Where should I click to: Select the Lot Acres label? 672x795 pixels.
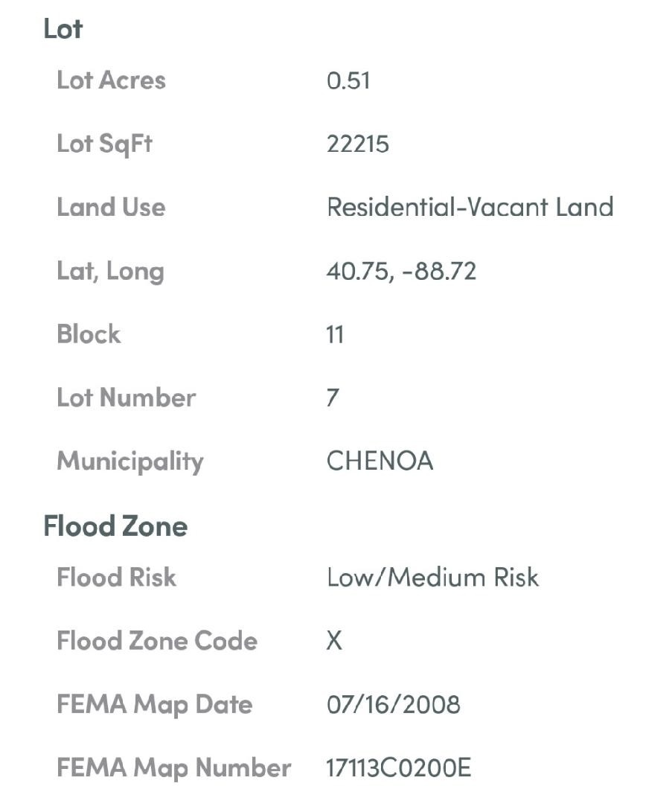click(111, 80)
